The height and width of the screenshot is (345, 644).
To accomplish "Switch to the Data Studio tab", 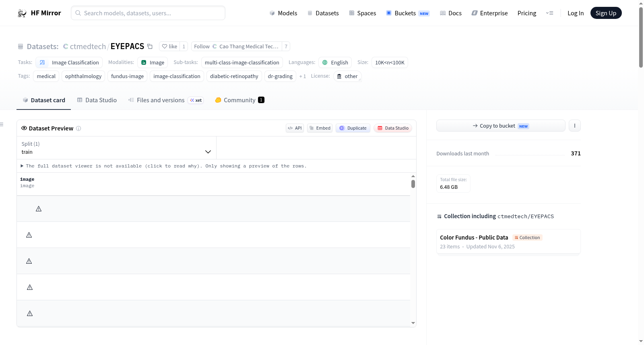I will [x=97, y=100].
